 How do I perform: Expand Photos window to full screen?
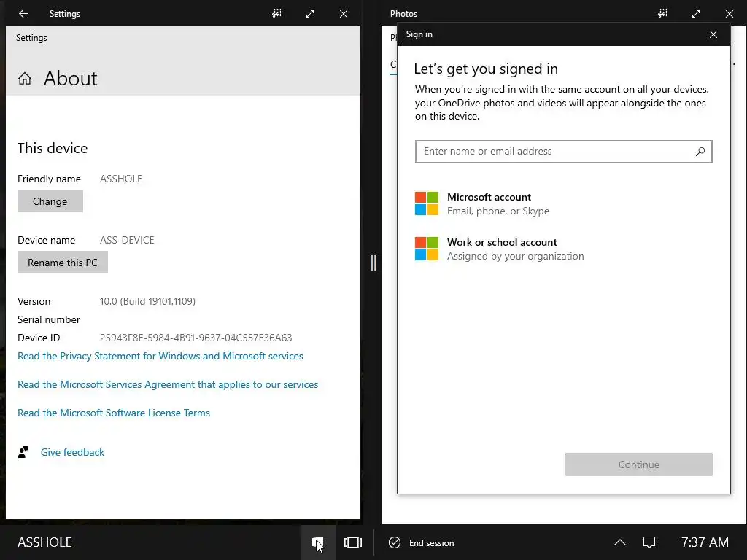click(696, 13)
